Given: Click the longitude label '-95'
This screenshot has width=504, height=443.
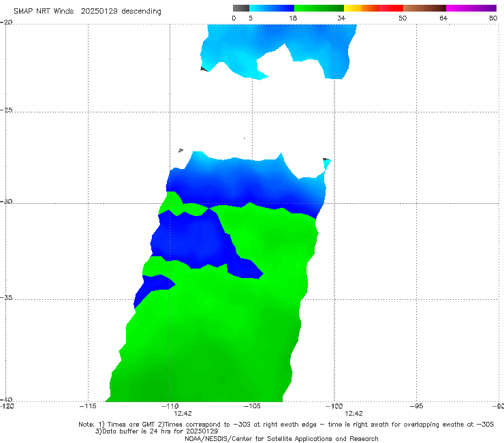Looking at the screenshot, I should pyautogui.click(x=416, y=406).
